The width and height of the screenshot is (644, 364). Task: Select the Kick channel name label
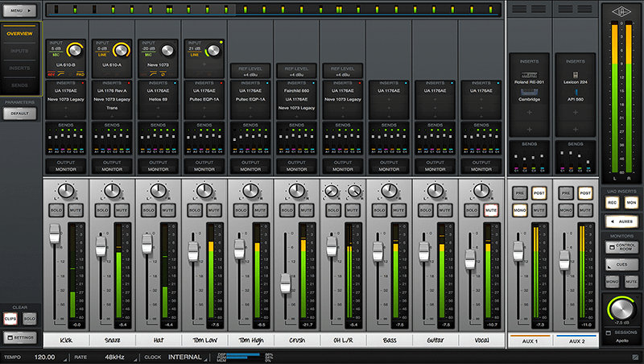[66, 340]
